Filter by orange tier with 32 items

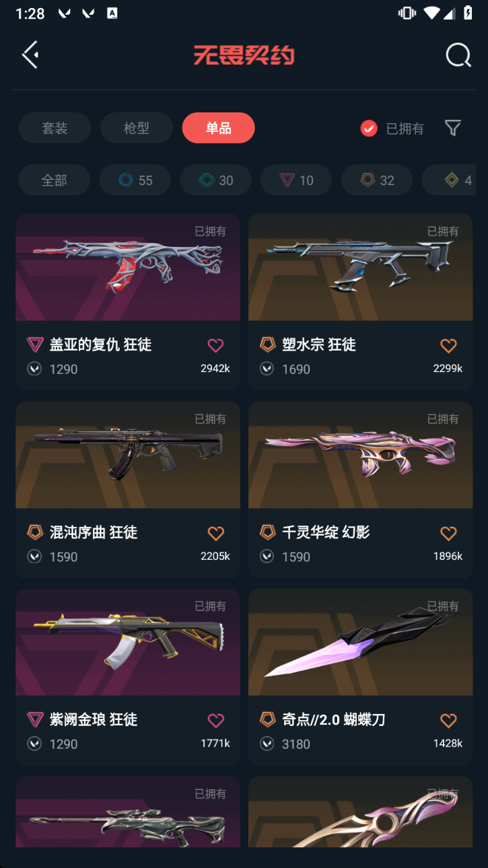pos(377,180)
